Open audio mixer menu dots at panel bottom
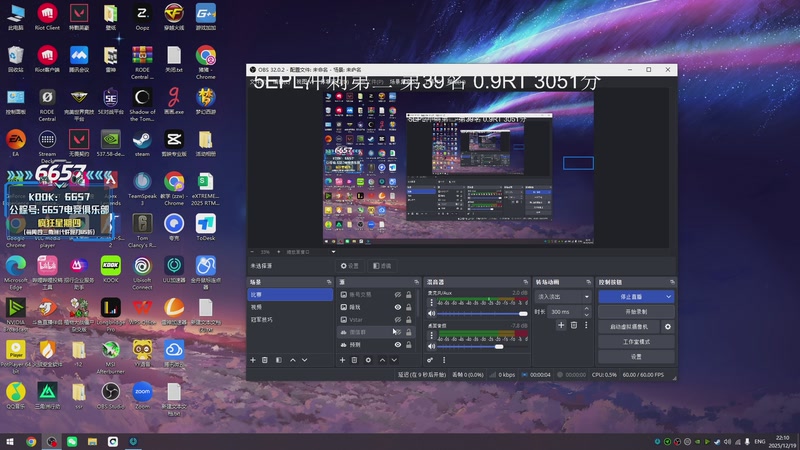Viewport: 800px width, 450px height. click(444, 360)
